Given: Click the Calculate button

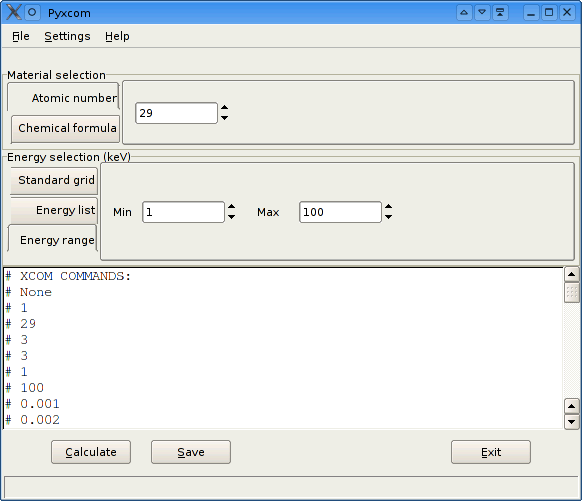Looking at the screenshot, I should pos(91,452).
